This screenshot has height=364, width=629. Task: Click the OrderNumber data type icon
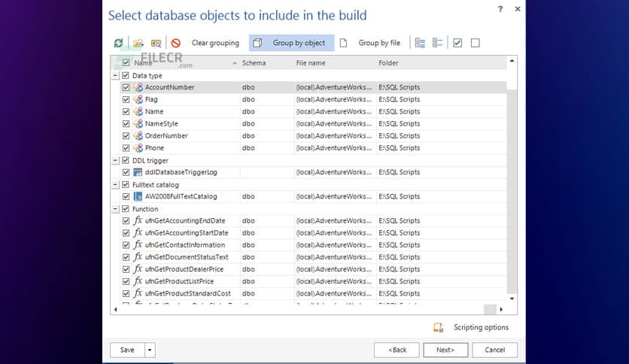pos(138,135)
